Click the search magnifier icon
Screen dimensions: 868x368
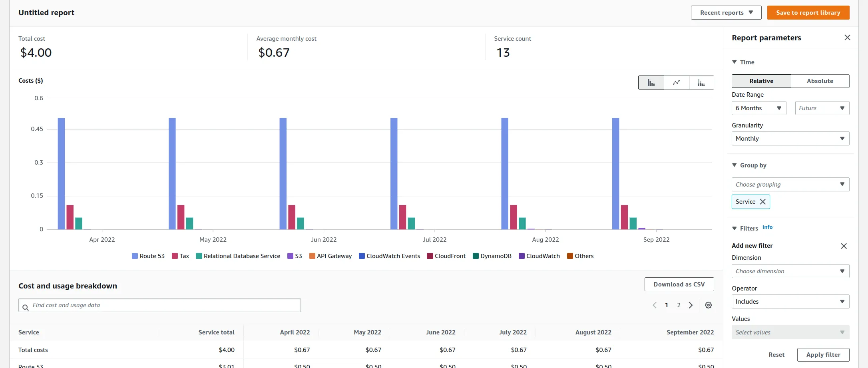pyautogui.click(x=25, y=307)
